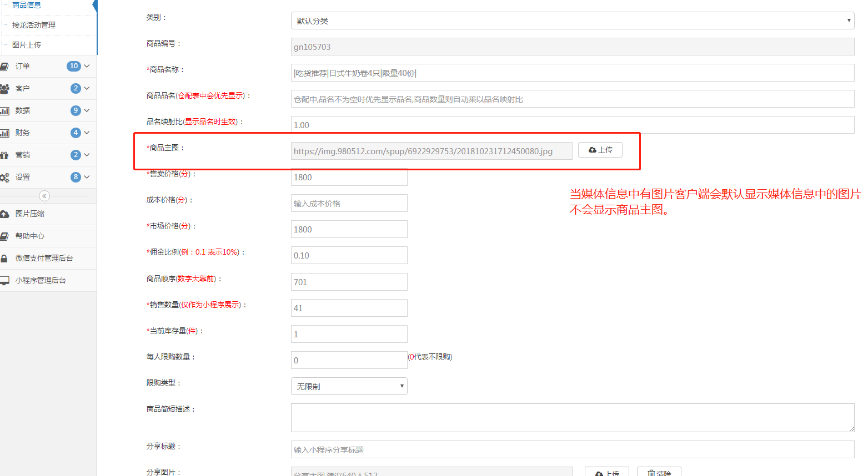This screenshot has height=476, width=868.
Task: Focus the 商品顺序 input field
Action: click(x=349, y=282)
